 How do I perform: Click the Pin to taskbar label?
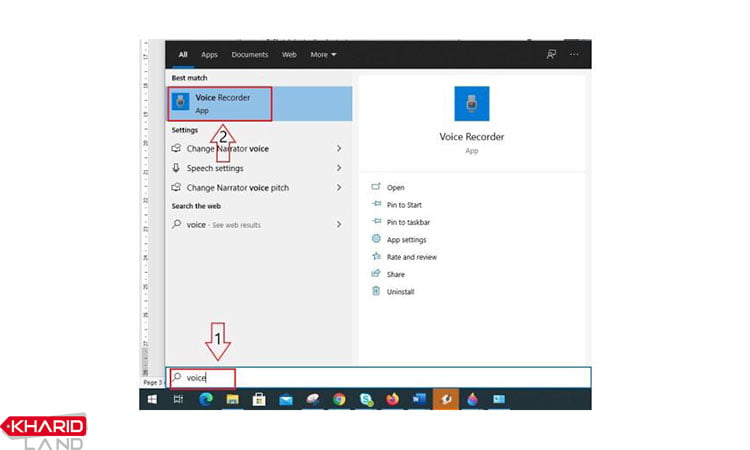pos(408,222)
